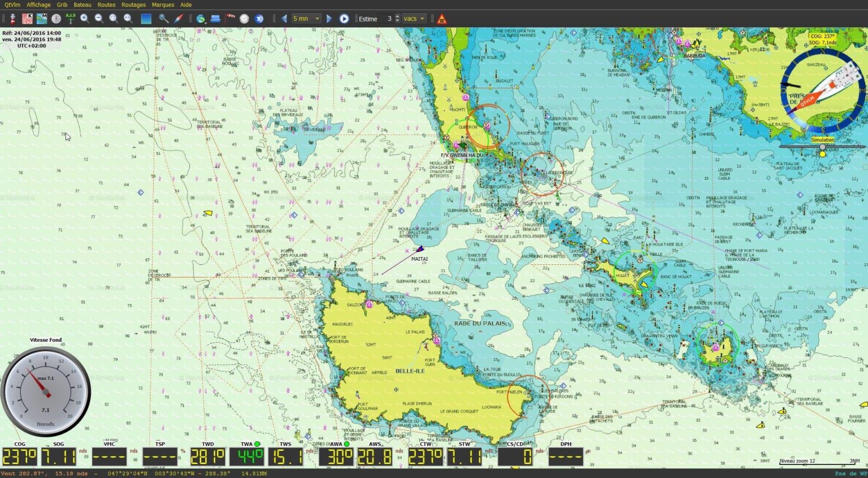This screenshot has width=868, height=478.
Task: Click the clock icon in the toolbar
Action: 244,19
